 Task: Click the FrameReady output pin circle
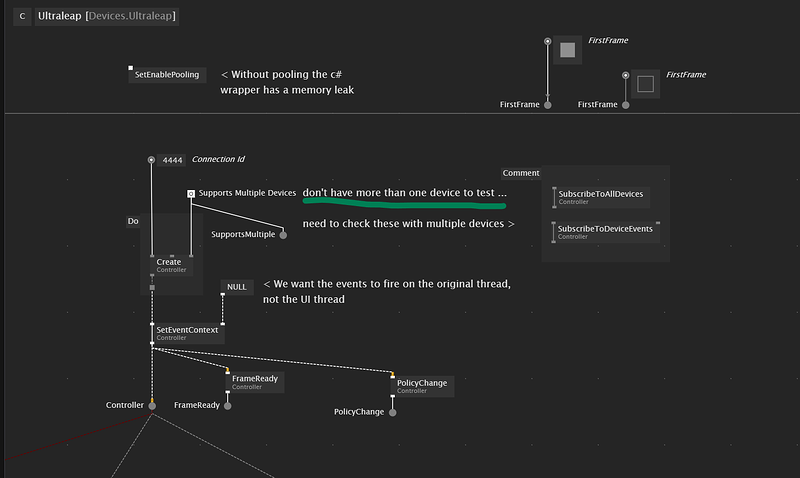pos(228,406)
